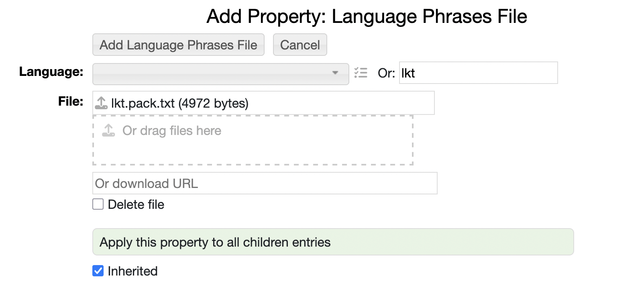
Task: Click the Add Language Phrases File button
Action: (178, 45)
